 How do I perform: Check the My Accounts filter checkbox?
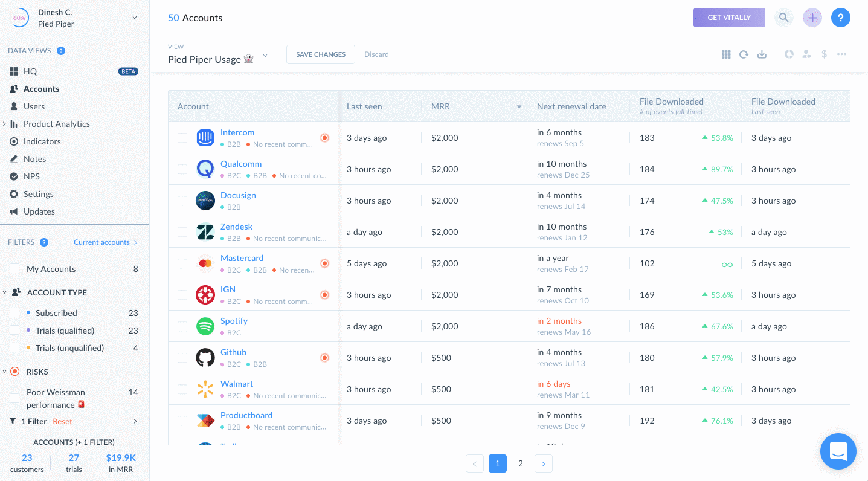point(14,269)
